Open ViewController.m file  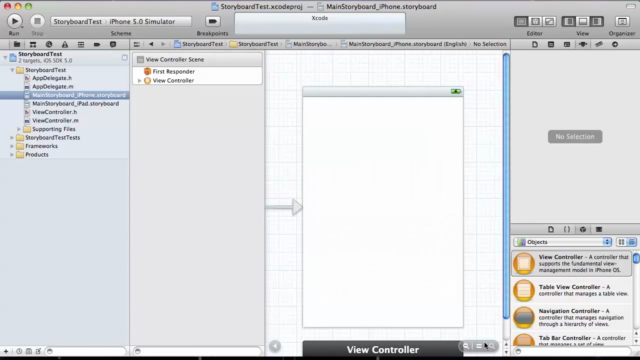tap(55, 120)
